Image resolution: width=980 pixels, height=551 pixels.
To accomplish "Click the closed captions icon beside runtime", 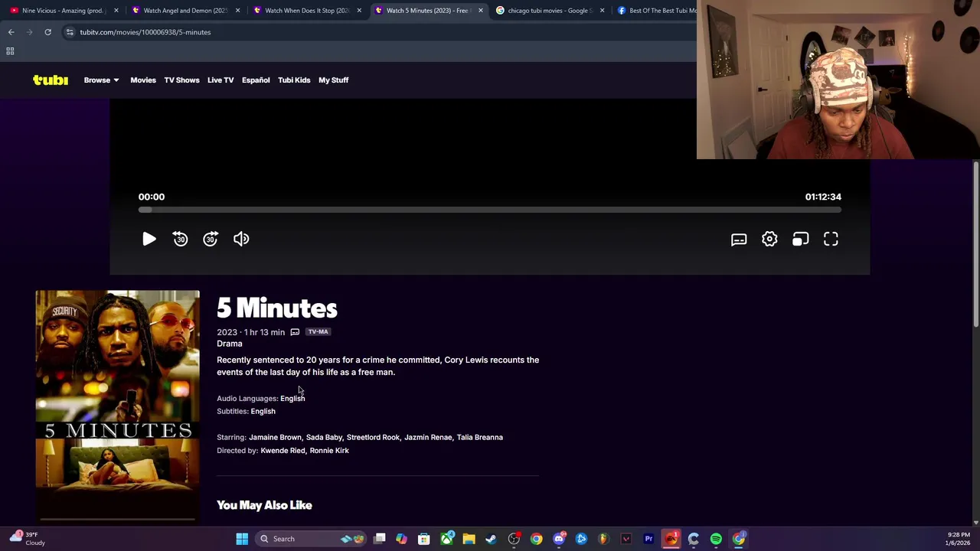I will (295, 332).
